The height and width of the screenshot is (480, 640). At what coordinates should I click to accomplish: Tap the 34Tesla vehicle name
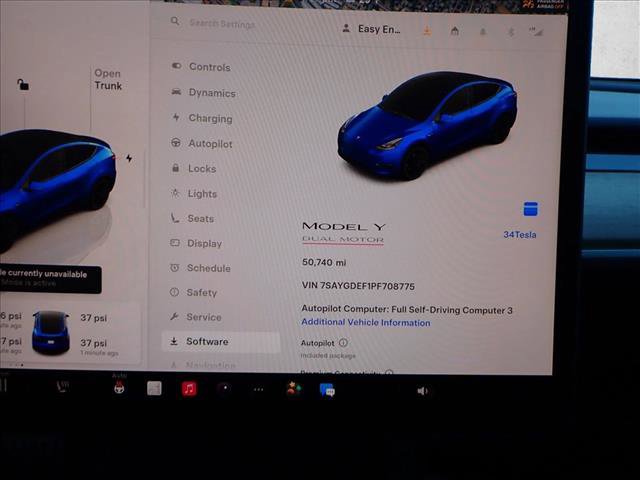pos(520,235)
